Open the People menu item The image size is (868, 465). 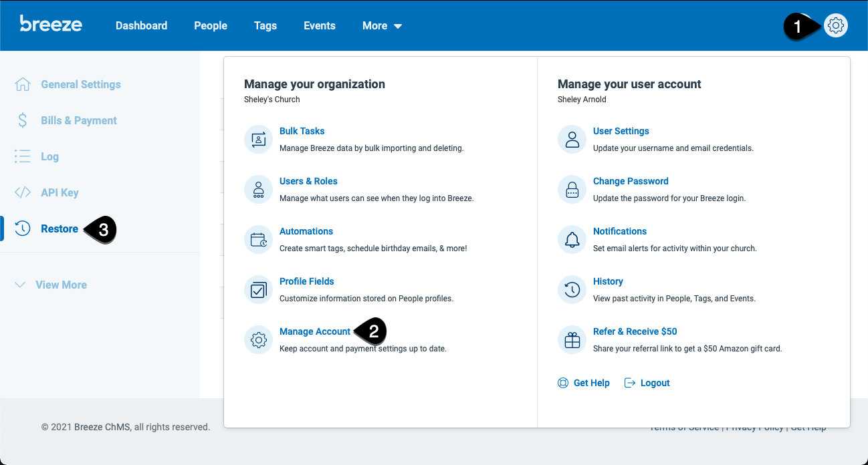tap(211, 26)
